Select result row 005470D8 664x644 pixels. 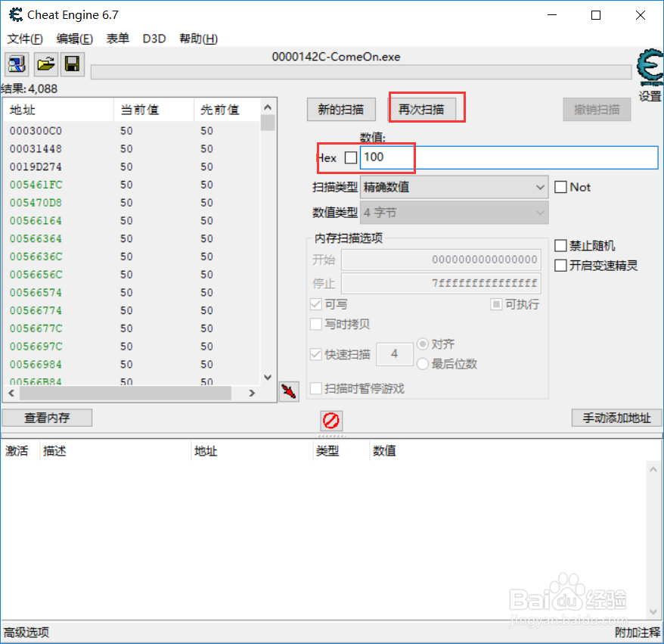click(132, 203)
